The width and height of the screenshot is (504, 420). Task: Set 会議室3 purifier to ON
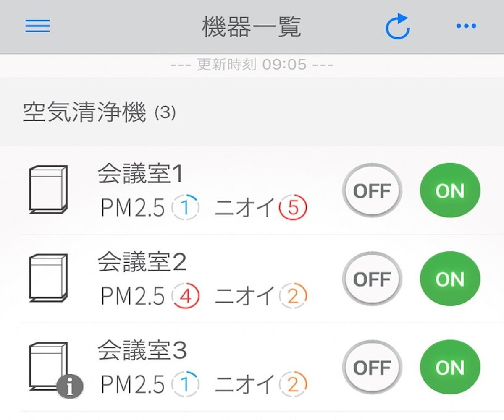point(450,368)
